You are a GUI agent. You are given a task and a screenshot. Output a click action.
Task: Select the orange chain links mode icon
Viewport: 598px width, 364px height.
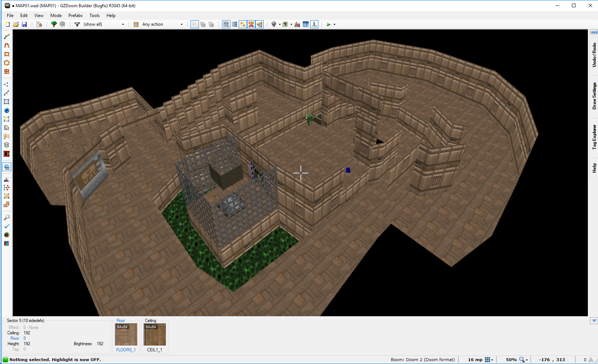click(7, 204)
